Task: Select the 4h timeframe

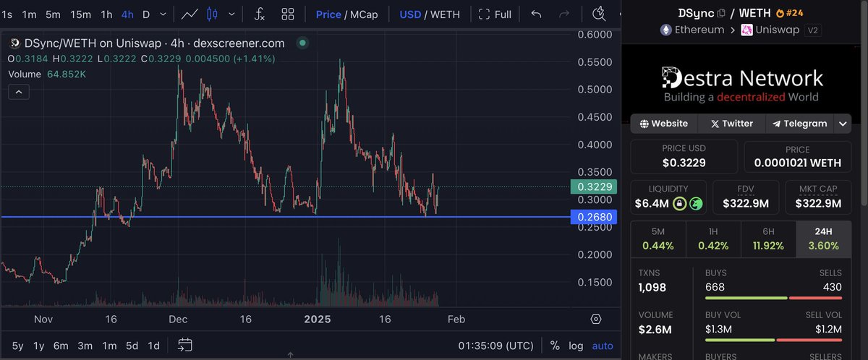Action: 127,14
